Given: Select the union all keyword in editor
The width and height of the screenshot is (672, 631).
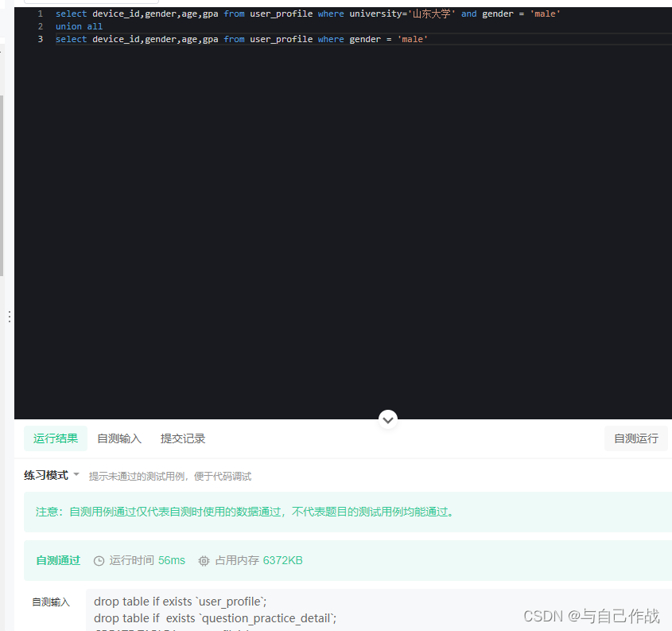Looking at the screenshot, I should (x=79, y=25).
